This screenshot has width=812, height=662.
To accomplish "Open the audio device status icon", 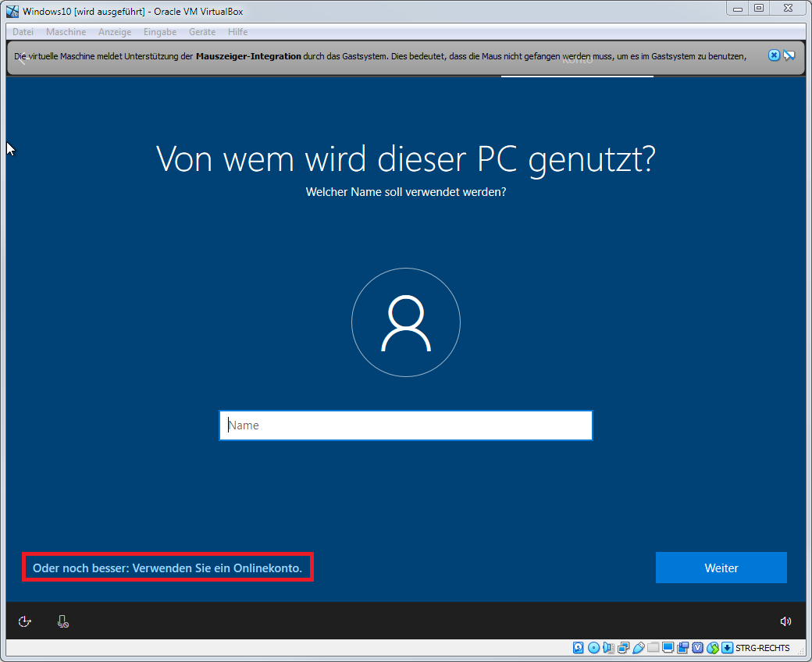I will pos(606,648).
